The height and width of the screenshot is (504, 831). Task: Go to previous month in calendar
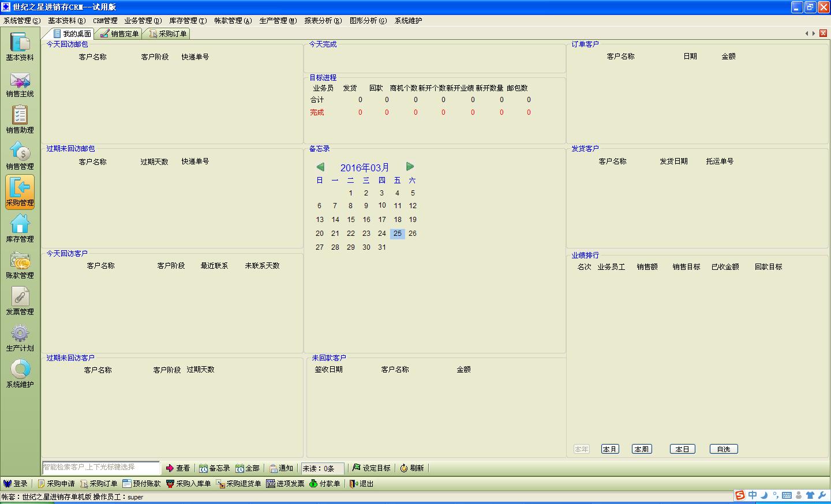(x=320, y=167)
